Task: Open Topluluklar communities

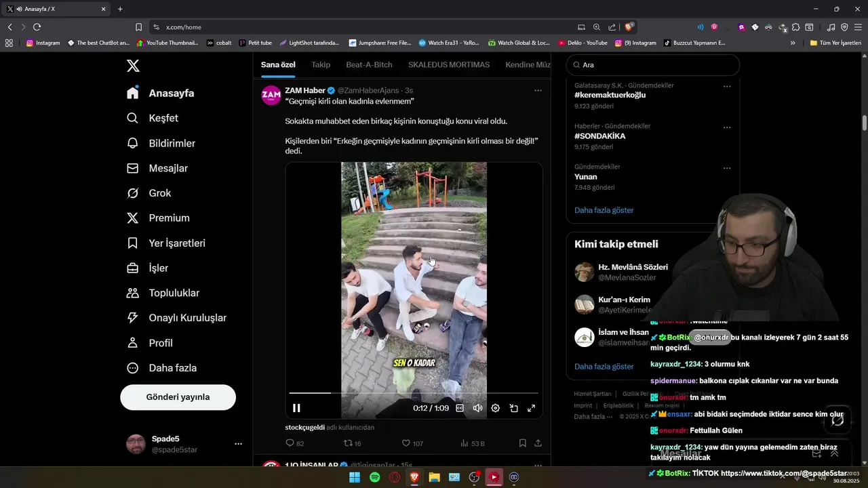Action: click(x=163, y=293)
